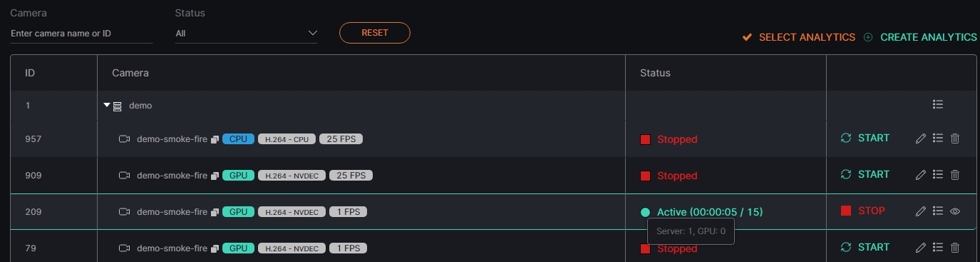Click Select Analytics link
Screen dimensions: 980x262
[799, 37]
